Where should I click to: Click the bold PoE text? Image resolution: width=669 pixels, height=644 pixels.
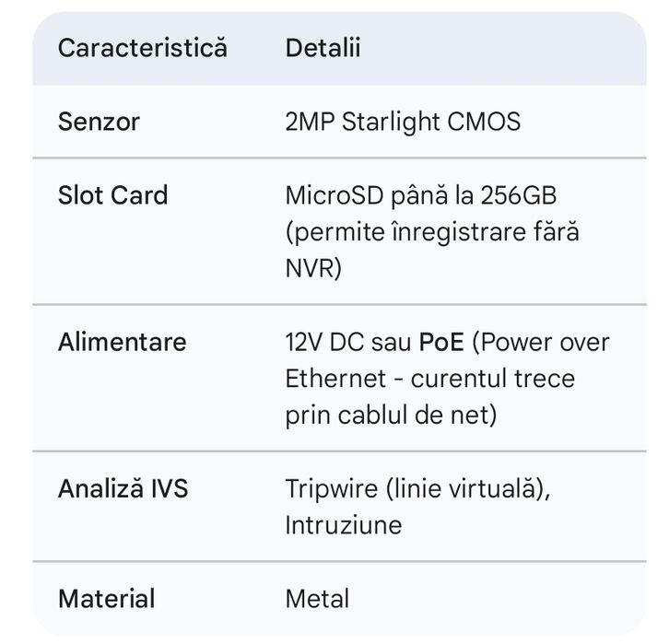(440, 342)
